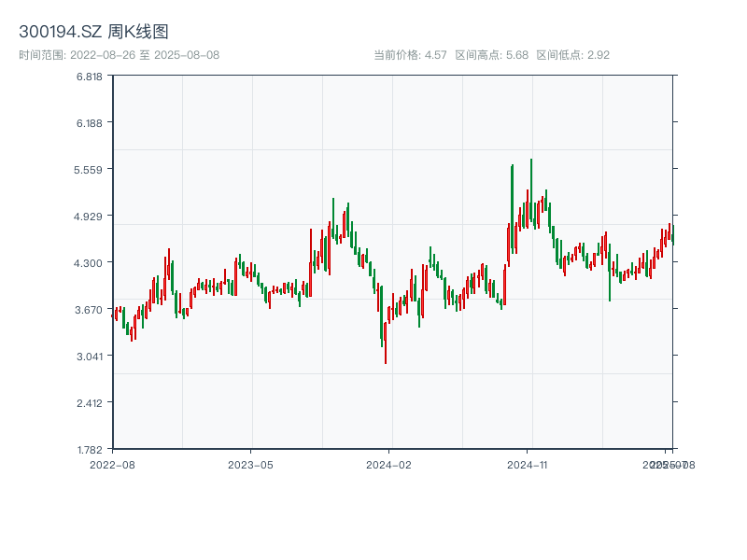This screenshot has width=747, height=560.
Task: Select the 时间范围 date range text
Action: point(119,55)
